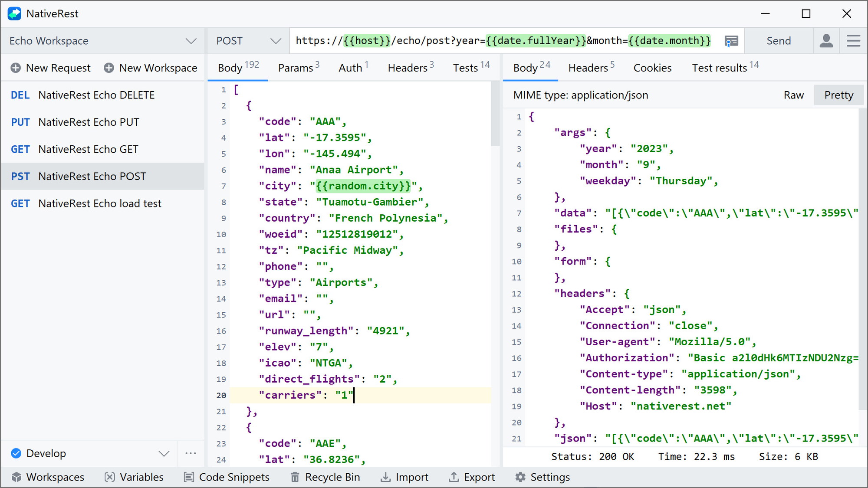Screen dimensions: 868x488
Task: Open the response Headers tab
Action: click(591, 68)
